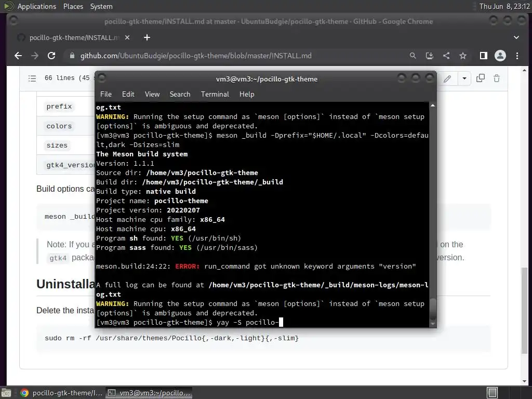Click the 'Project version: 20220207' terminal line
The image size is (532, 399).
[x=148, y=210]
